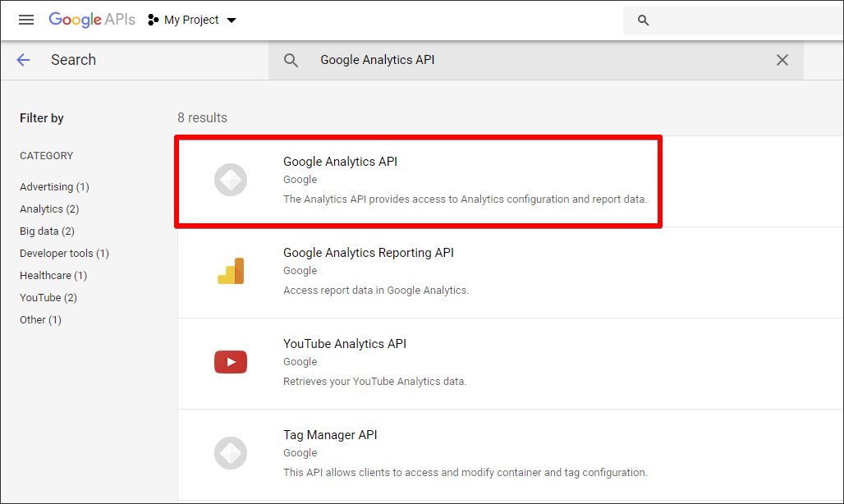Image resolution: width=844 pixels, height=504 pixels.
Task: Open the hamburger navigation menu
Action: (25, 20)
